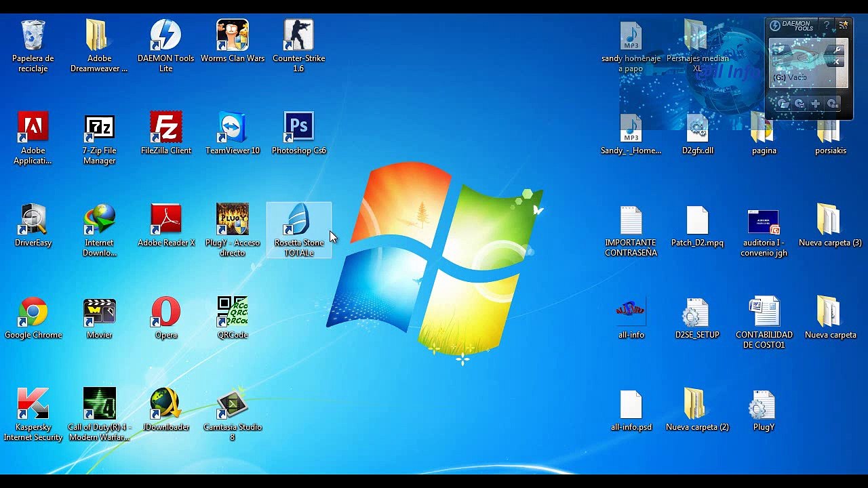Click the plus button in the DAEMON gadget
Image resolution: width=868 pixels, height=488 pixels.
click(x=816, y=104)
